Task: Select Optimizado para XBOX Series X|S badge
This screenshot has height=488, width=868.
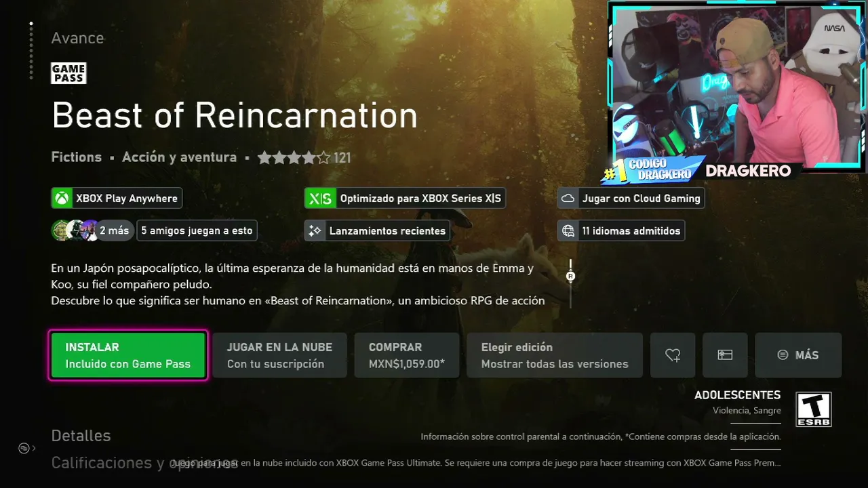Action: click(406, 198)
